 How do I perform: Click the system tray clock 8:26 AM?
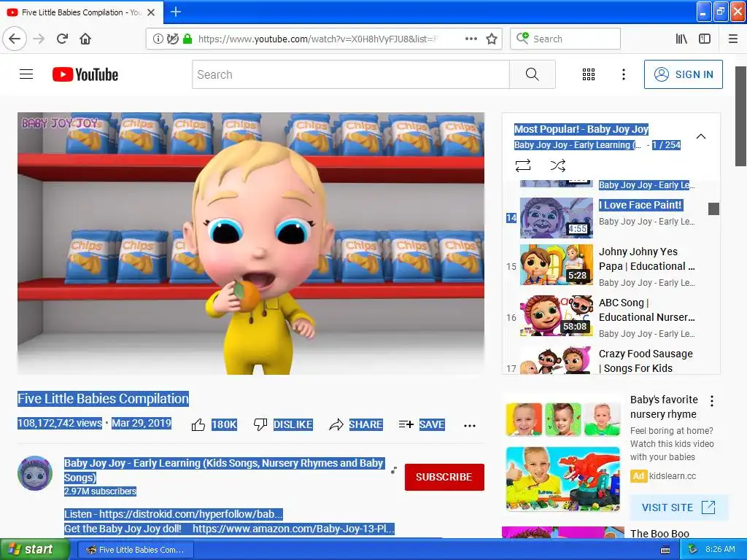tap(720, 549)
